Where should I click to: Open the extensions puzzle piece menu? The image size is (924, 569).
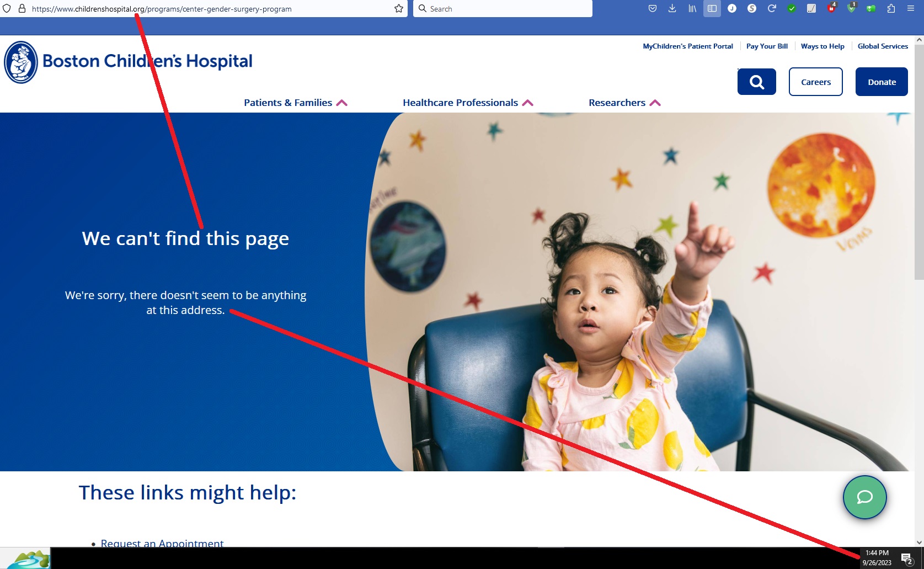click(x=891, y=9)
